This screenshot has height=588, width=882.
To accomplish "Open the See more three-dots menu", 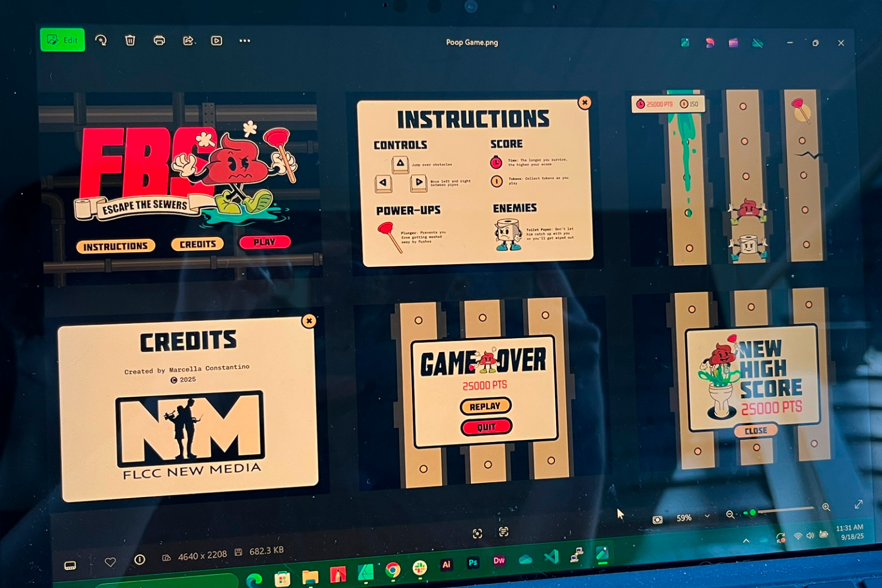I will tap(245, 41).
